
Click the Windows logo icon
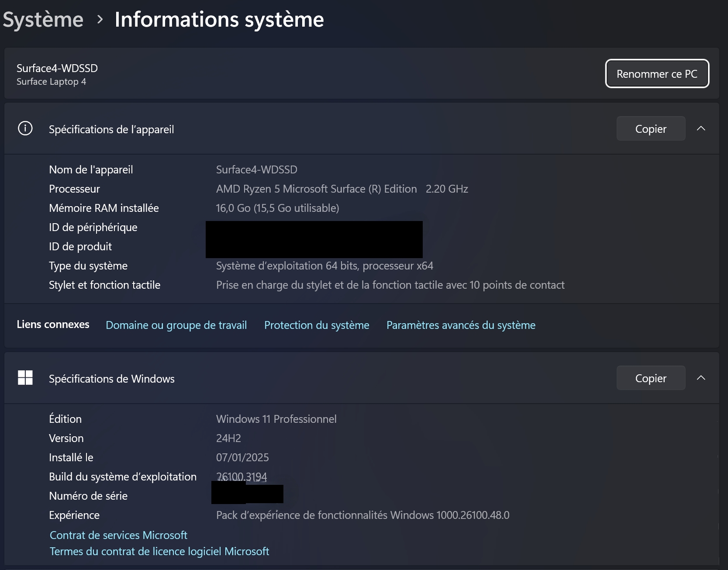click(x=25, y=378)
